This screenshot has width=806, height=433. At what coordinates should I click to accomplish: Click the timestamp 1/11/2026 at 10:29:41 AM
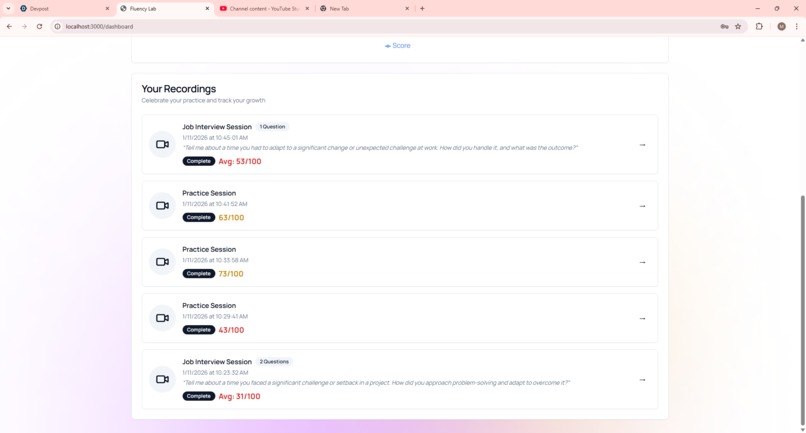click(x=215, y=316)
